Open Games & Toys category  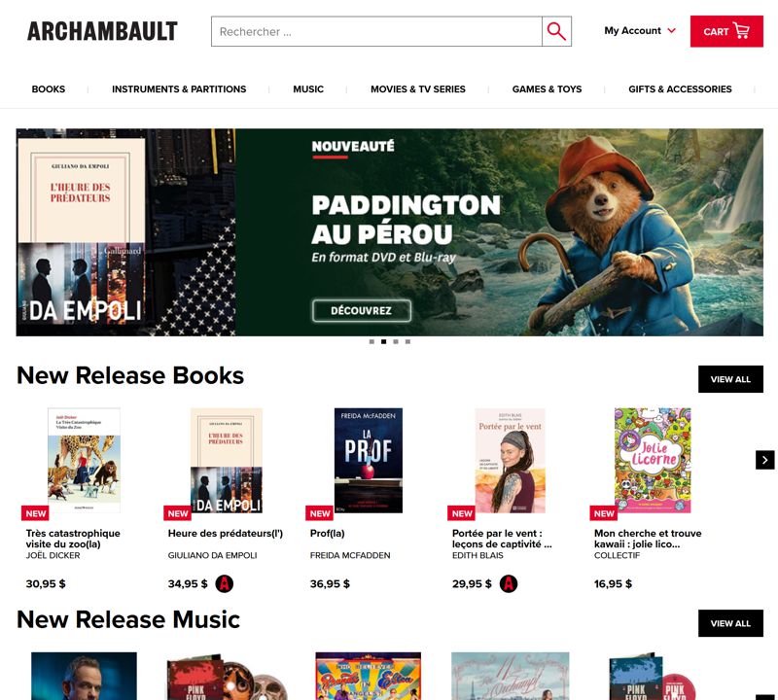coord(547,89)
